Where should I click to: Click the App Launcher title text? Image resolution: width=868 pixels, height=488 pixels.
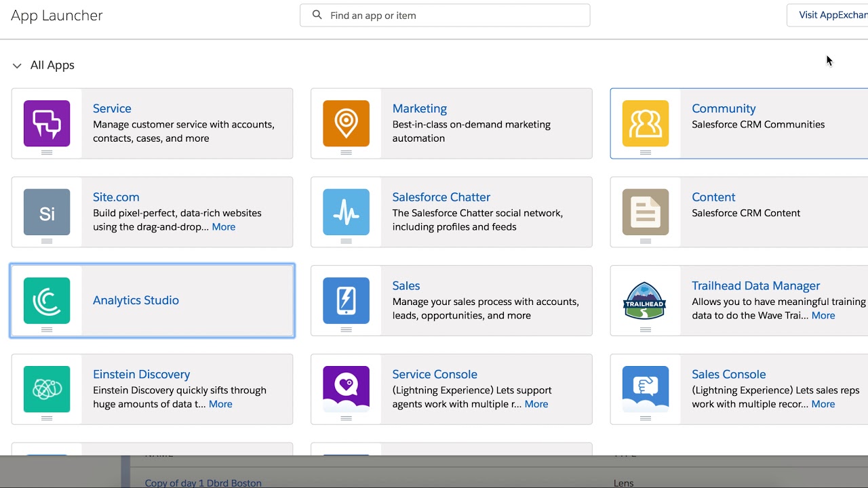pos(57,16)
